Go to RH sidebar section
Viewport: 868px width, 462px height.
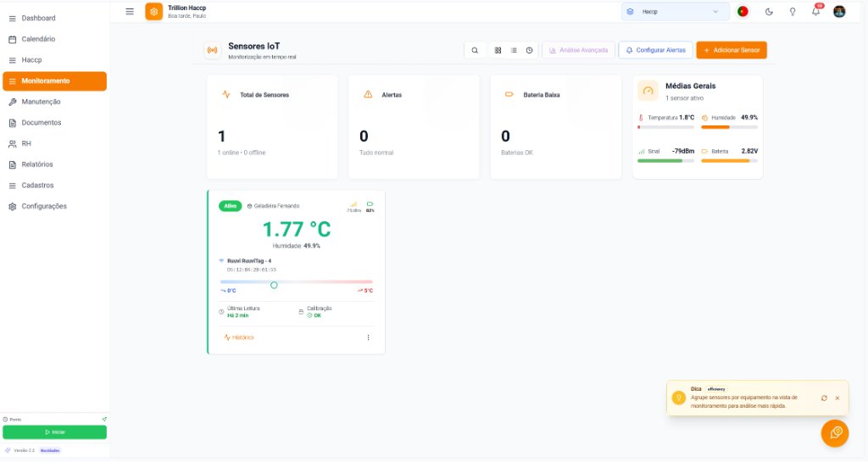pyautogui.click(x=54, y=143)
